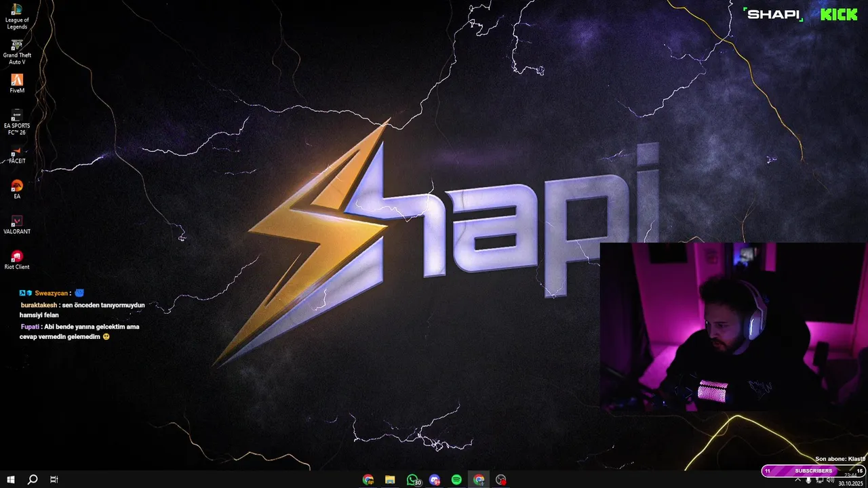Open EA SPORTS FC 26 shortcut

pos(17,123)
